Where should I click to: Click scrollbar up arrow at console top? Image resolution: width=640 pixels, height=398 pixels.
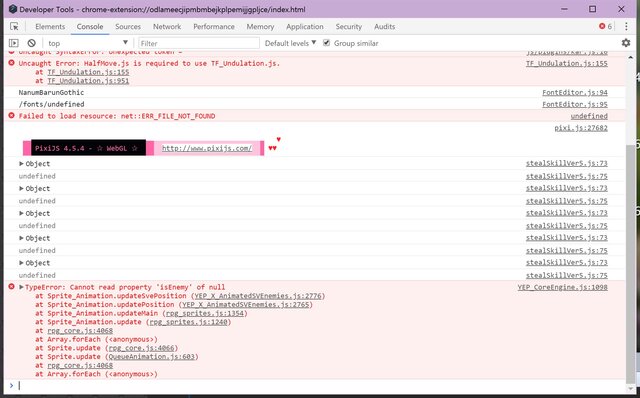[x=630, y=58]
